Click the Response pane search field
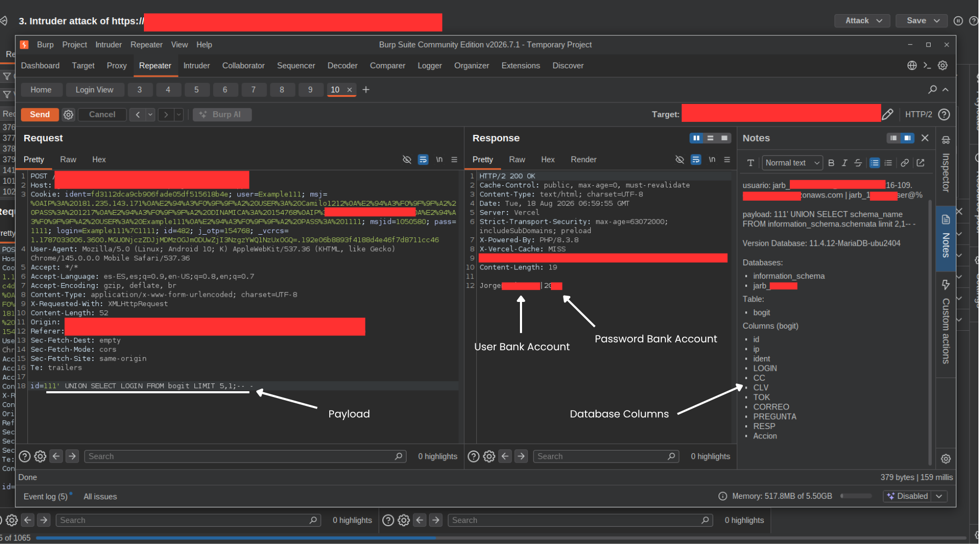 click(606, 456)
